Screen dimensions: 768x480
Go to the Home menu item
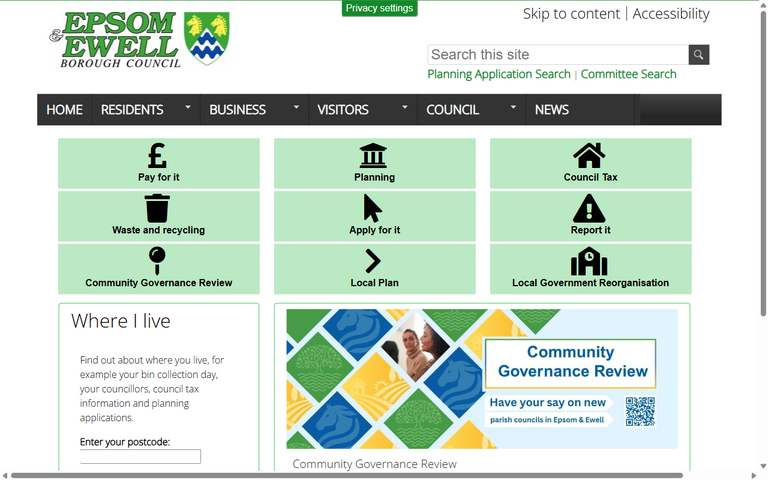64,110
